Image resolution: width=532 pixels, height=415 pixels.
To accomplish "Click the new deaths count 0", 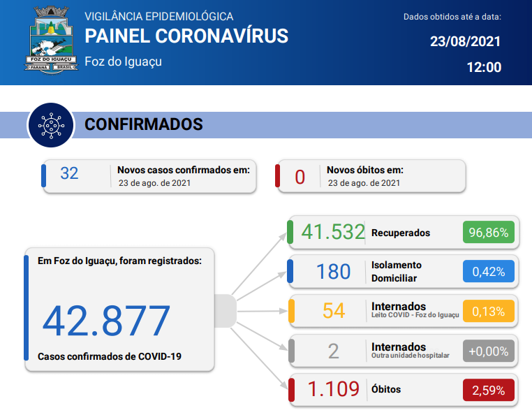I will point(300,177).
